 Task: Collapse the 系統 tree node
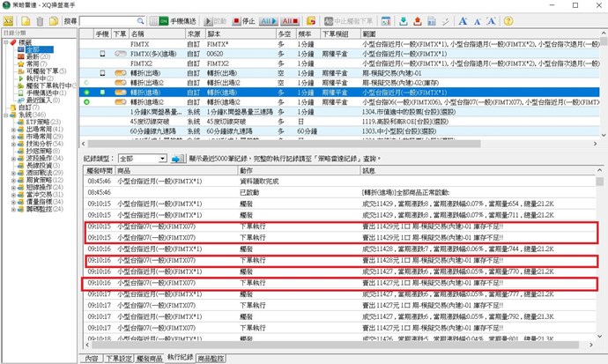point(4,114)
